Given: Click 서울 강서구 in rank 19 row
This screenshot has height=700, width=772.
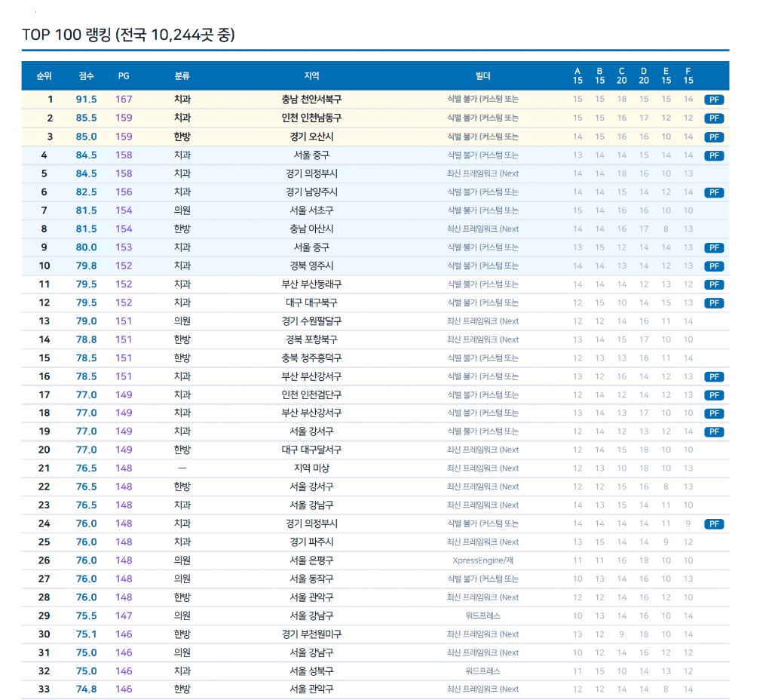Looking at the screenshot, I should [311, 431].
